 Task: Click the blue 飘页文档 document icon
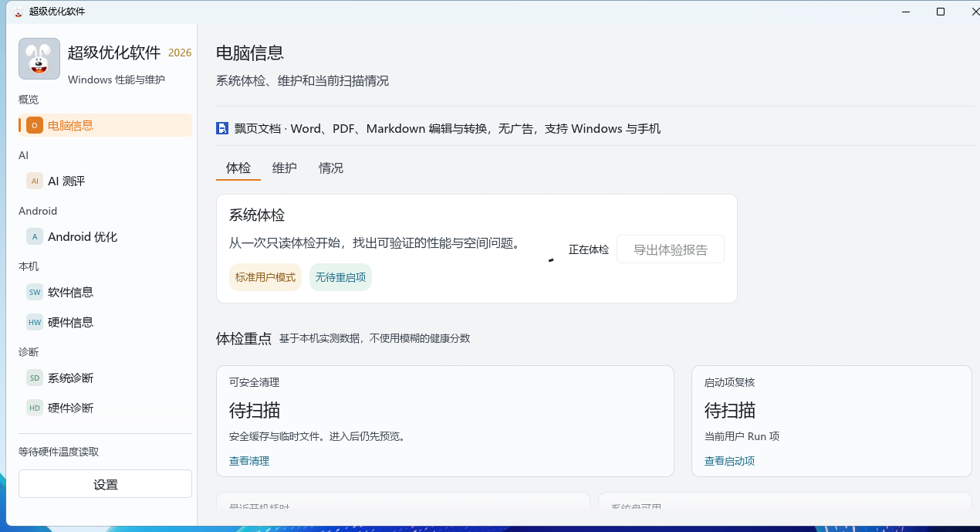pyautogui.click(x=222, y=129)
